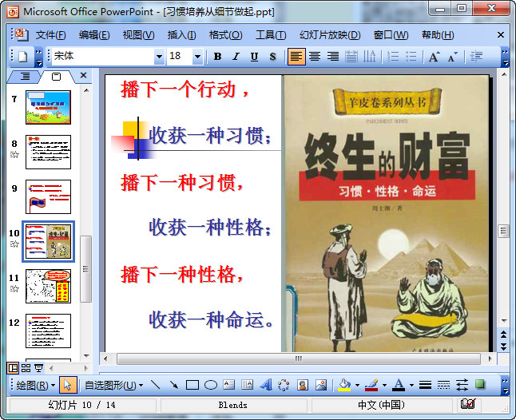516x420 pixels.
Task: Change text direction icon
Action: pos(369,57)
